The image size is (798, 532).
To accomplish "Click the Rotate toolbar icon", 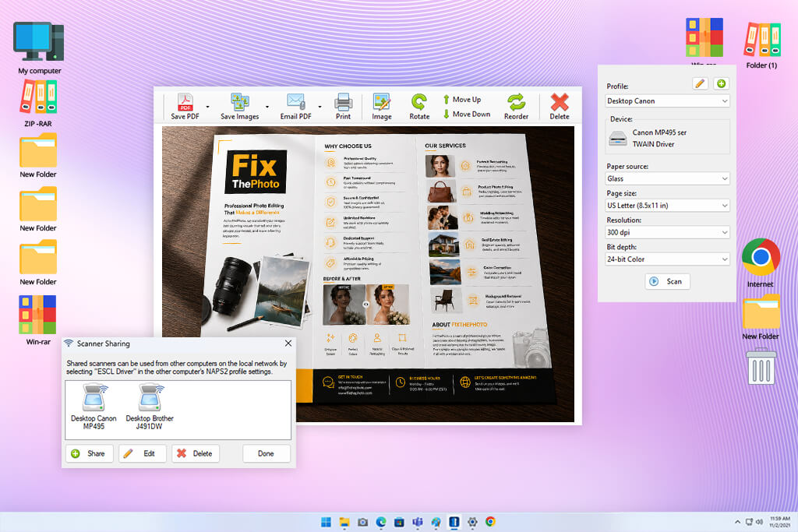I will point(419,106).
